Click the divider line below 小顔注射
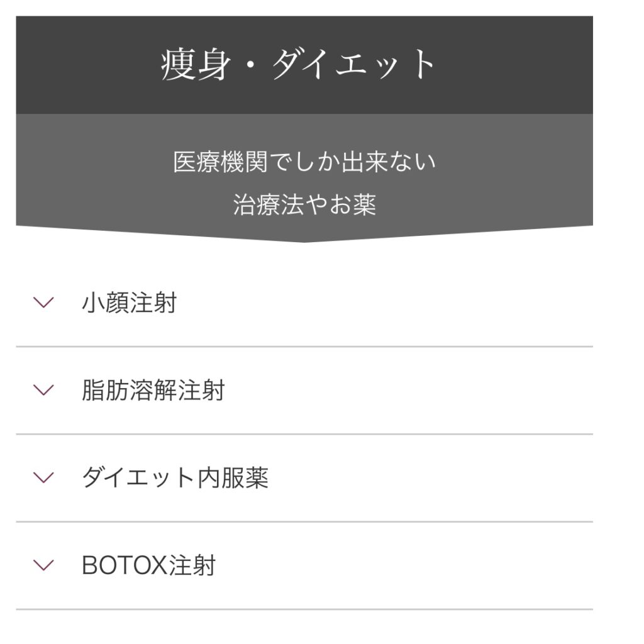The height and width of the screenshot is (644, 644). [x=304, y=347]
